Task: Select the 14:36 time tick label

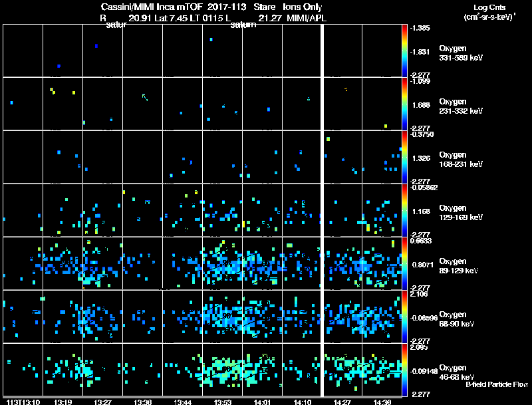Action: click(382, 402)
